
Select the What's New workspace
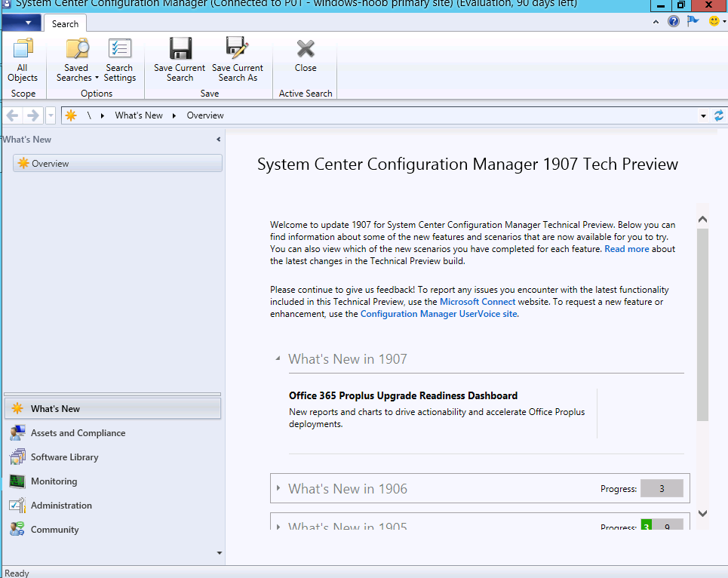point(112,408)
